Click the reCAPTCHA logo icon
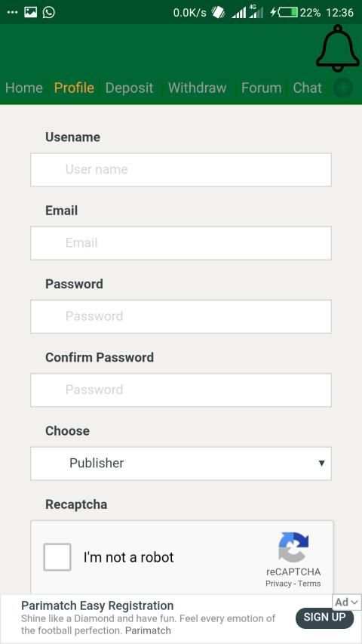Image resolution: width=362 pixels, height=644 pixels. (x=293, y=547)
